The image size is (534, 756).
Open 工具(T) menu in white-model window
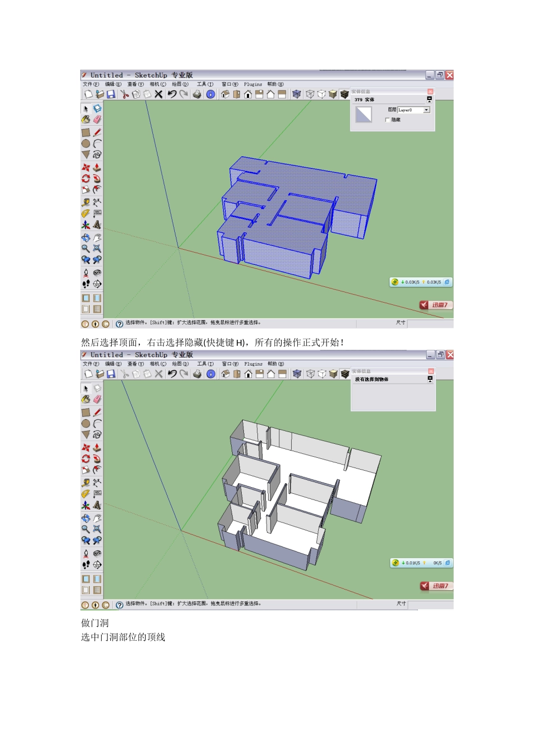205,364
